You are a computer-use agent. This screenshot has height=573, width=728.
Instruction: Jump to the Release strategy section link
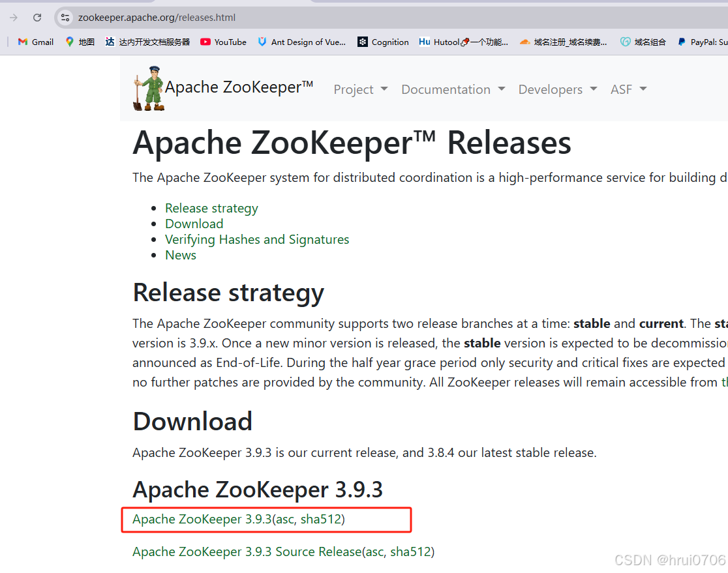(212, 209)
